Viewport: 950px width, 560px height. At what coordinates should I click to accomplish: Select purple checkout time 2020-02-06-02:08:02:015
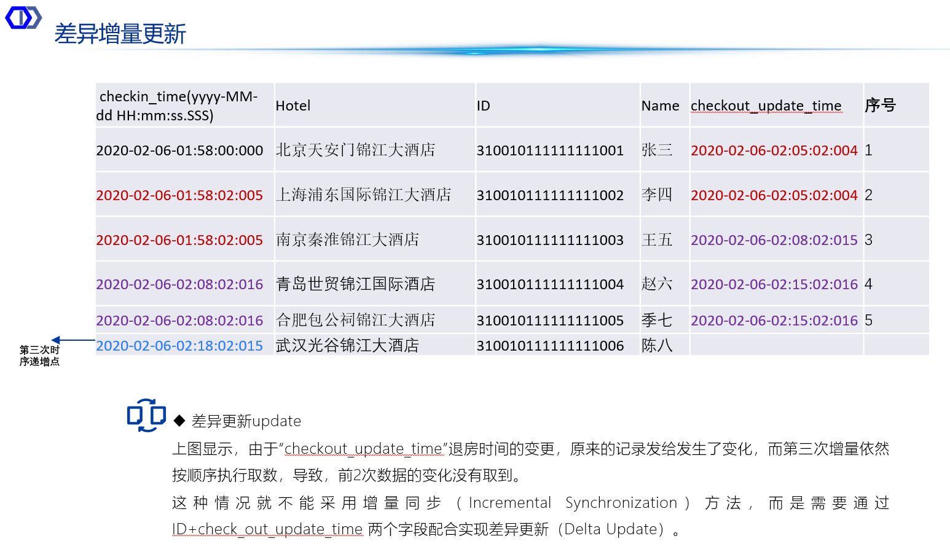pos(774,240)
